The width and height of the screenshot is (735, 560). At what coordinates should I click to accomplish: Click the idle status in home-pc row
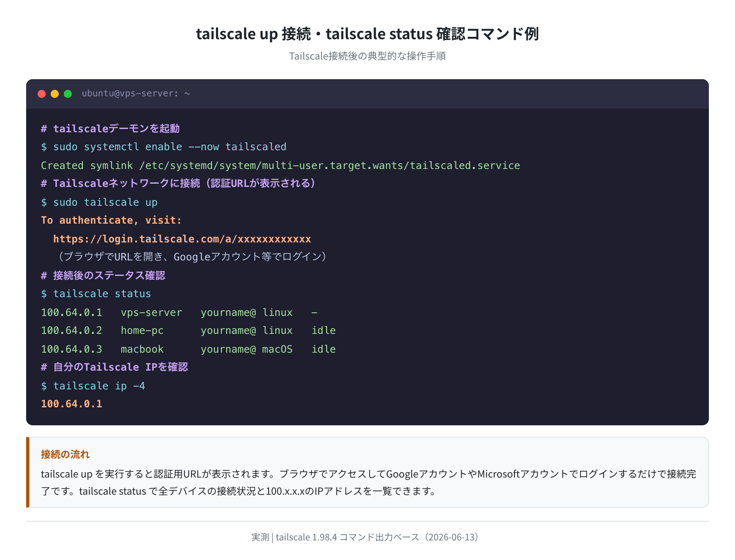324,331
